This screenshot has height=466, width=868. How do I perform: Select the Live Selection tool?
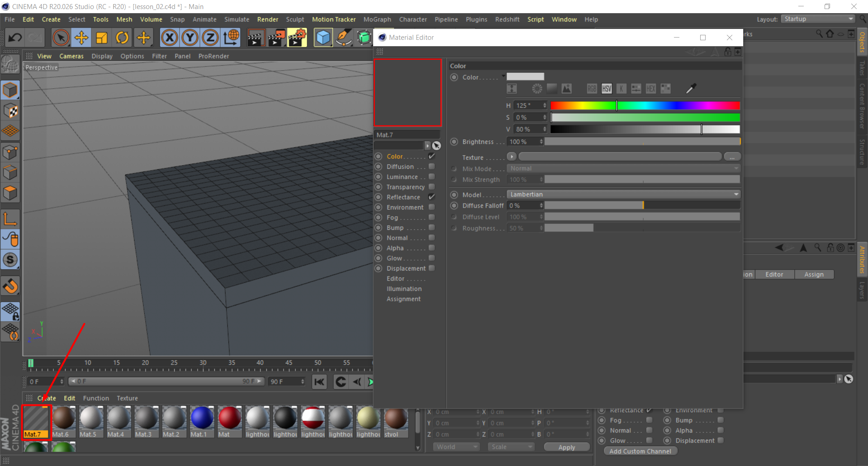pyautogui.click(x=61, y=38)
